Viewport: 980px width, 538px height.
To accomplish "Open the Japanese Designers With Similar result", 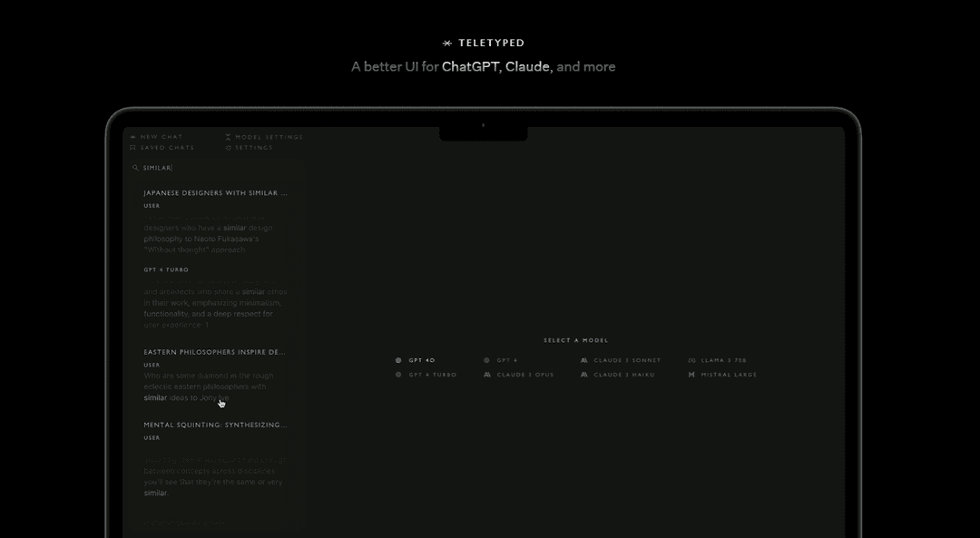I will coord(216,193).
